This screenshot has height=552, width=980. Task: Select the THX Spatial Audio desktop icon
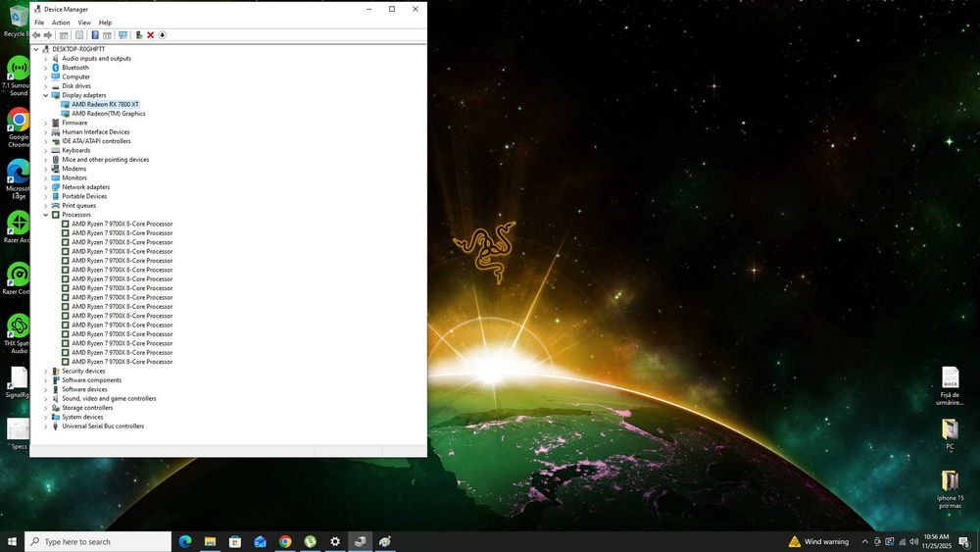[18, 334]
